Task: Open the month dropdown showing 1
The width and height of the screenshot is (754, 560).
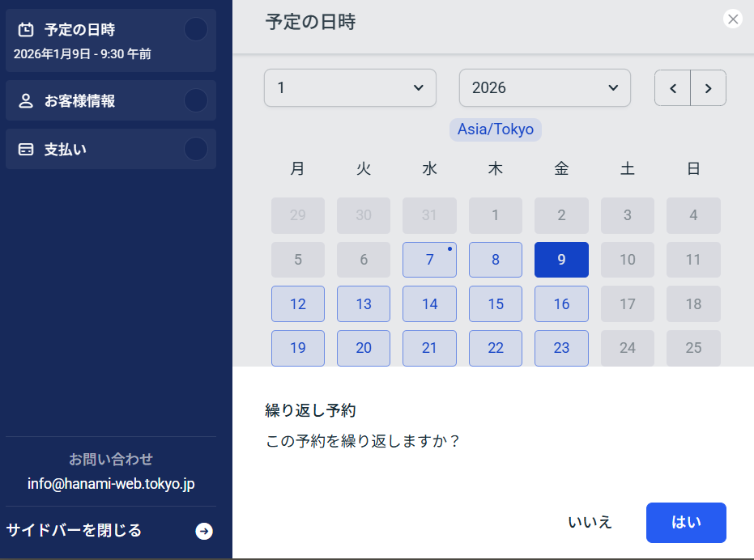Action: (x=350, y=88)
